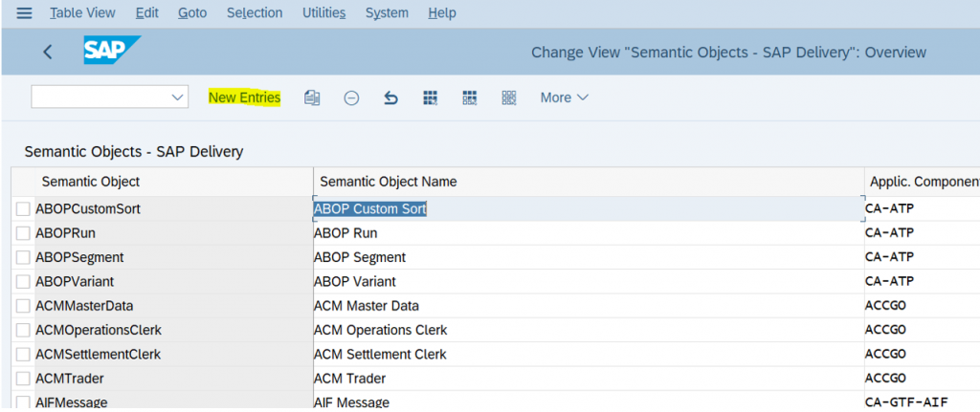Tick the checkbox for ACMMasterData row
The image size is (980, 412).
point(23,307)
